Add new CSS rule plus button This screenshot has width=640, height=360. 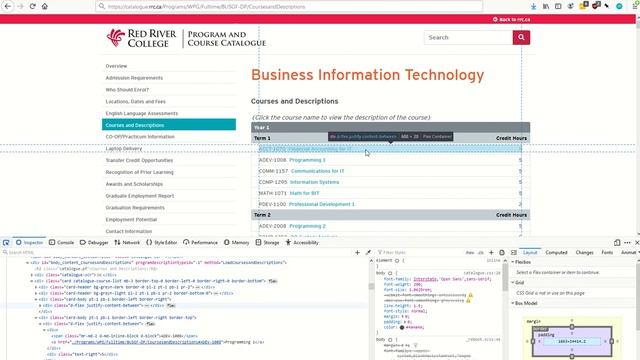491,253
